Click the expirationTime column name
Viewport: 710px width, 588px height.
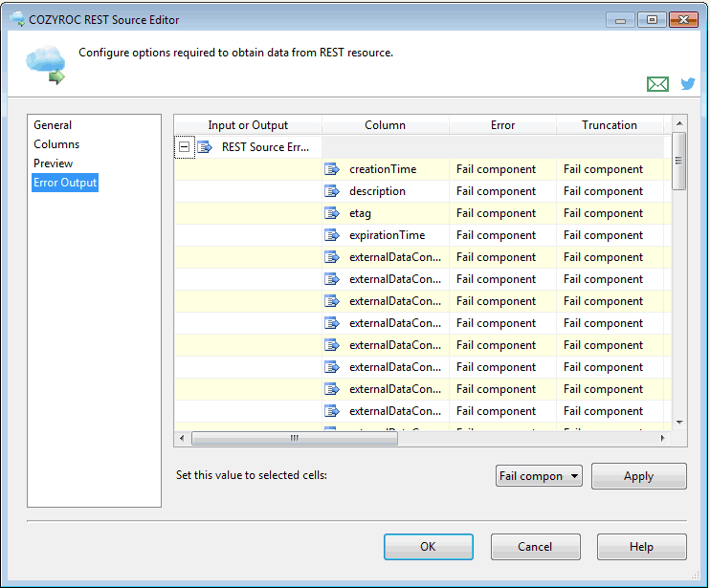pos(388,235)
